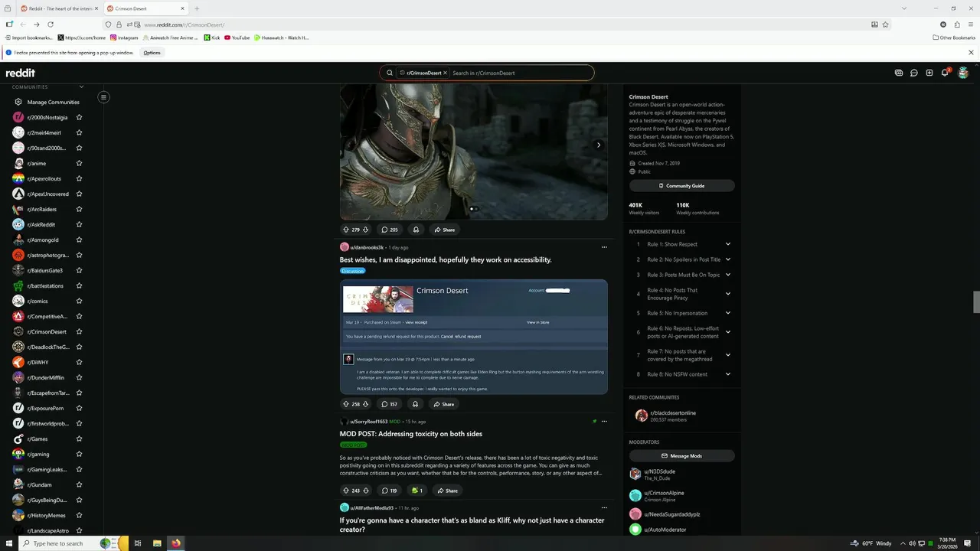
Task: Click the page vertical scrollbar thumb
Action: pyautogui.click(x=976, y=302)
